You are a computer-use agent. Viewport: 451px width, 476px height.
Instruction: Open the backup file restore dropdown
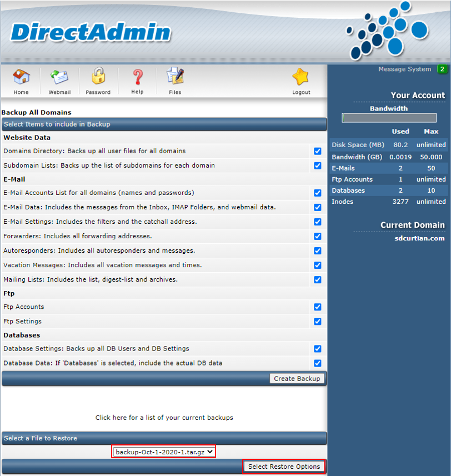(164, 452)
